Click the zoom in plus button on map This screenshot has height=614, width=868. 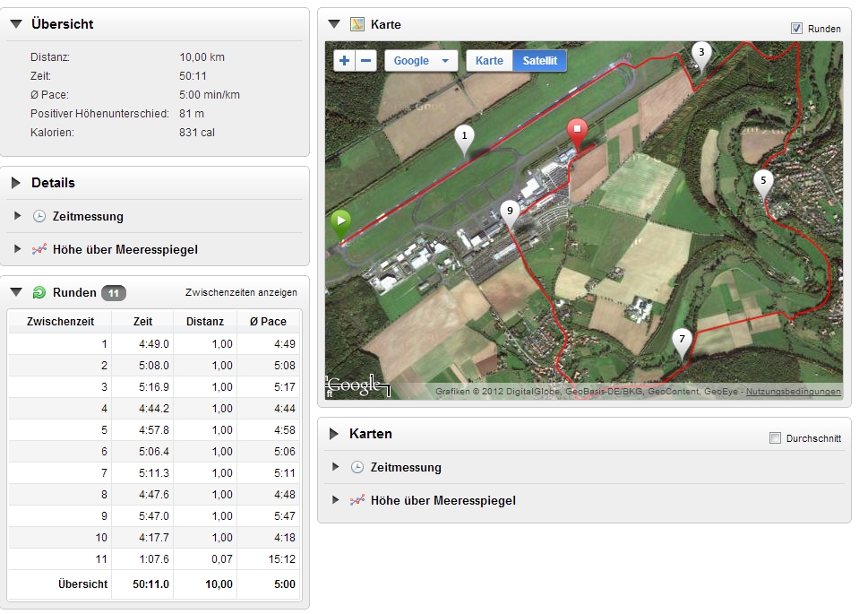tap(345, 61)
